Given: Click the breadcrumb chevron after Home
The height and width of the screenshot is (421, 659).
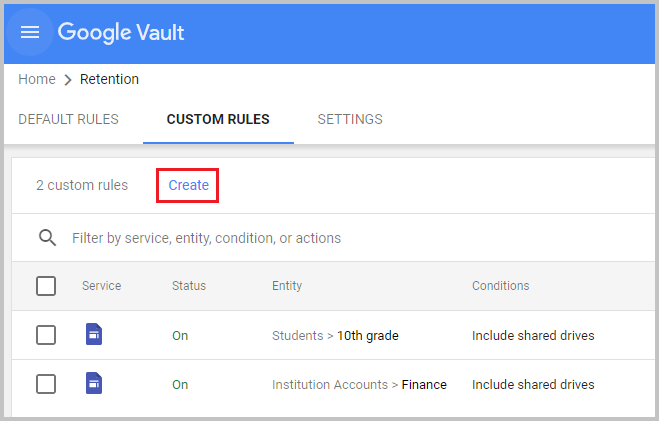Looking at the screenshot, I should click(x=68, y=80).
